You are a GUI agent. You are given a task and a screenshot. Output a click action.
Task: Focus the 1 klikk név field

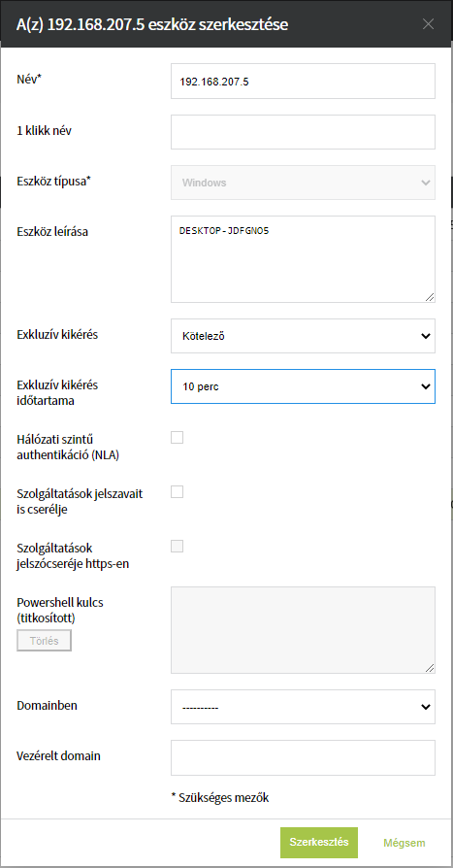coord(303,132)
